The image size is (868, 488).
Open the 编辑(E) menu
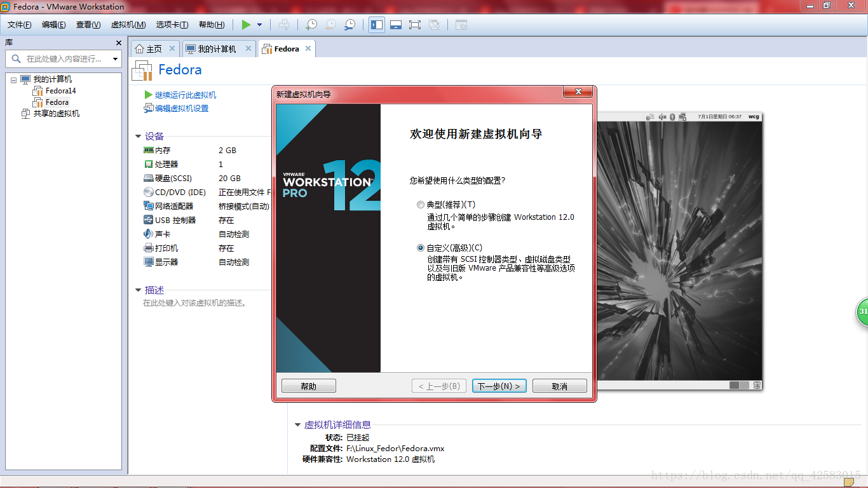(x=54, y=25)
